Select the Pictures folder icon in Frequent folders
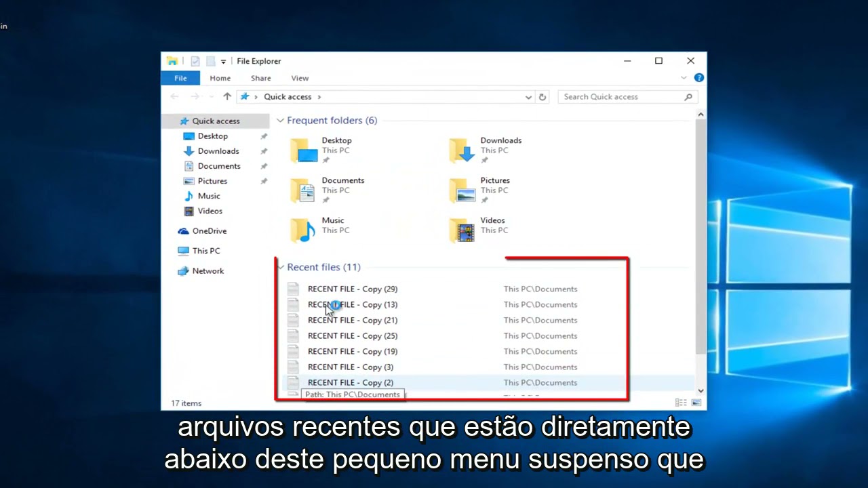This screenshot has width=868, height=488. click(462, 190)
